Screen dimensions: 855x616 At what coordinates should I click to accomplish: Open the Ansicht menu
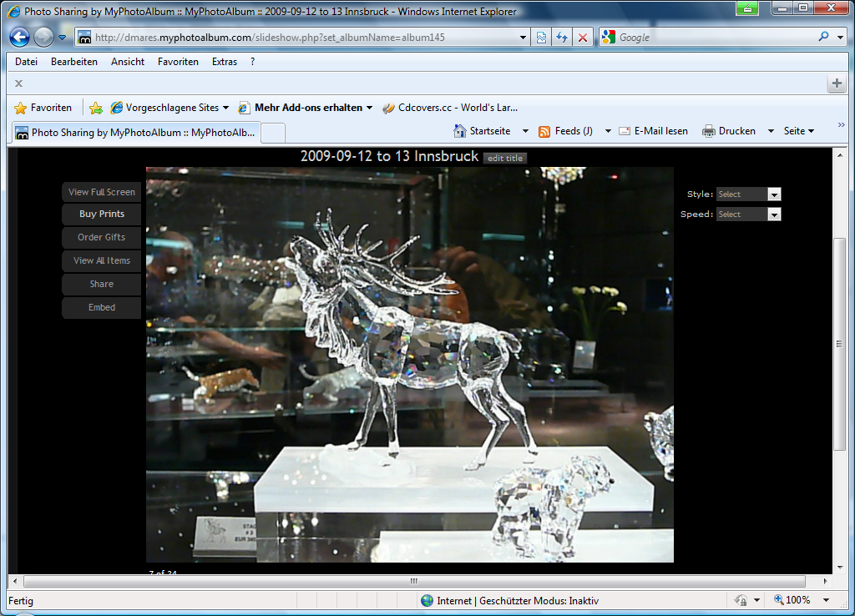click(x=128, y=62)
